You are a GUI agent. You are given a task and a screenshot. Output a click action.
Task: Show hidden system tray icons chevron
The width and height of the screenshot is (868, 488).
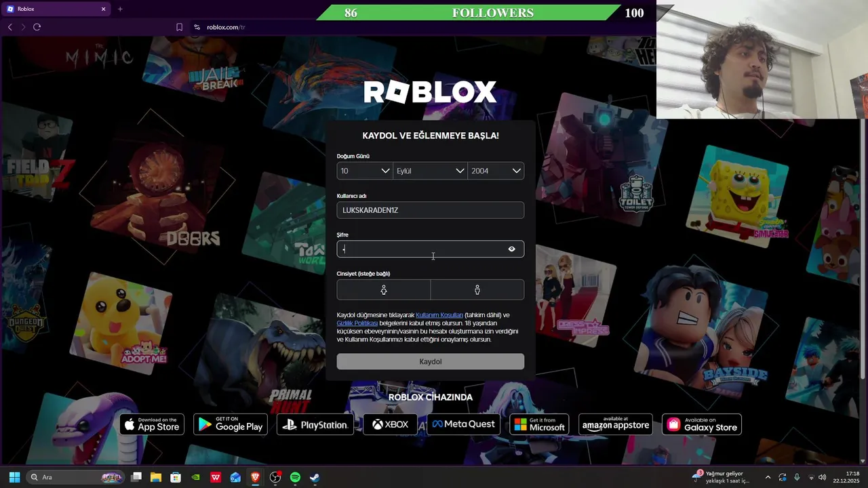(768, 477)
